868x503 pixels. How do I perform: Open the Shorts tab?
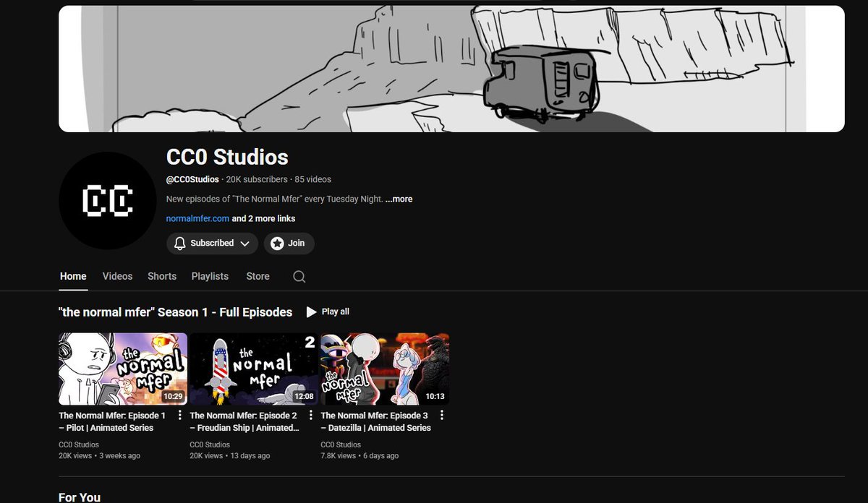tap(162, 276)
